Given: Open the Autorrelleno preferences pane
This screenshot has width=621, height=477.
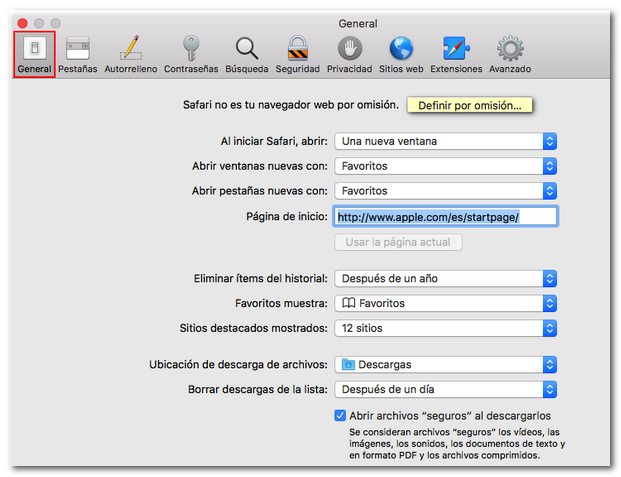Looking at the screenshot, I should [x=130, y=54].
